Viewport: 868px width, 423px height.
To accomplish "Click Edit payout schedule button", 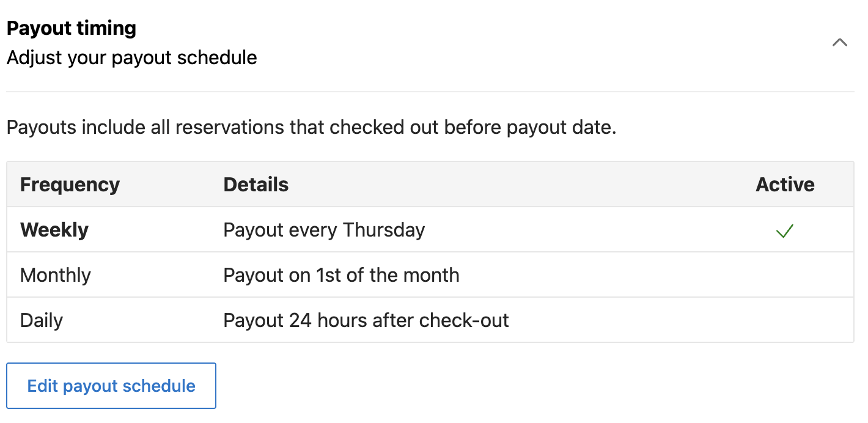I will coord(111,386).
